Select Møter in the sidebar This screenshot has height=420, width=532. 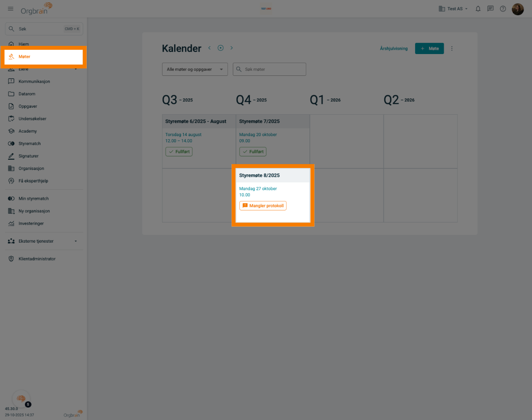tap(44, 56)
